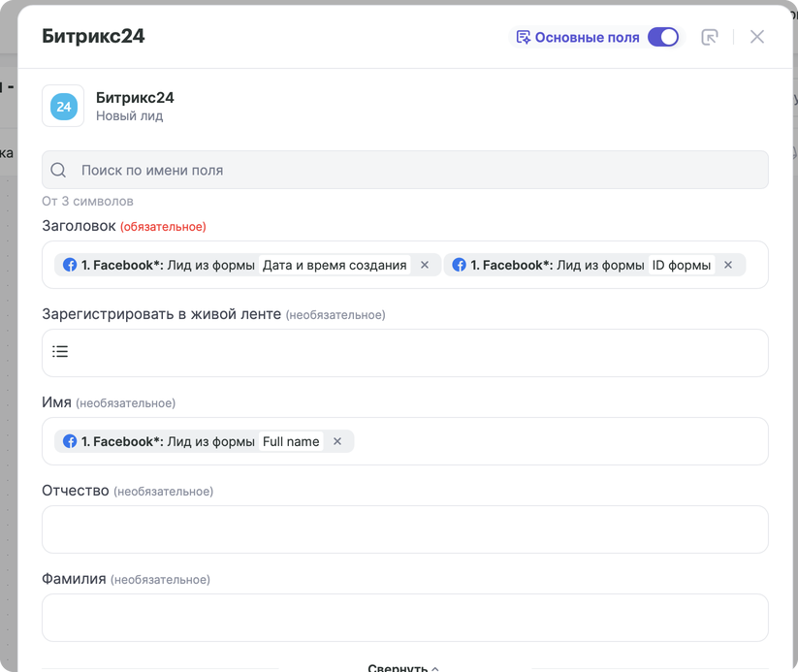Viewport: 798px width, 672px height.
Task: Select the Full name tag
Action: tap(204, 441)
